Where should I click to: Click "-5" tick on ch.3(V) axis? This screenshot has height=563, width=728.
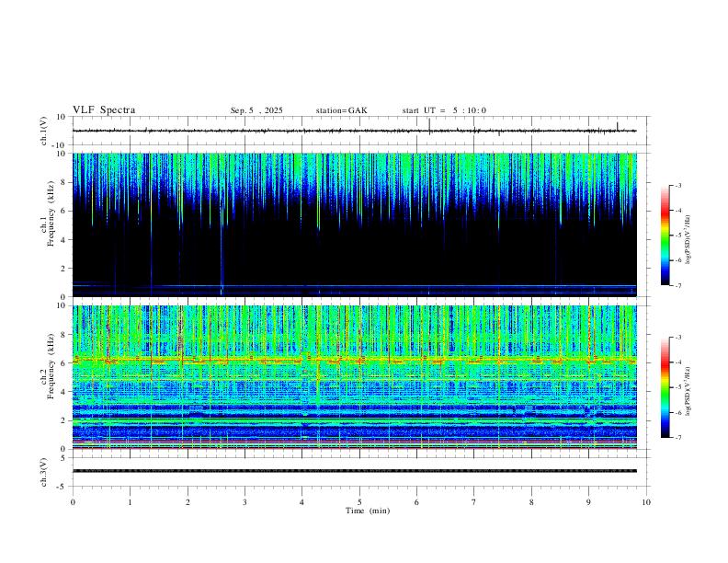63,487
